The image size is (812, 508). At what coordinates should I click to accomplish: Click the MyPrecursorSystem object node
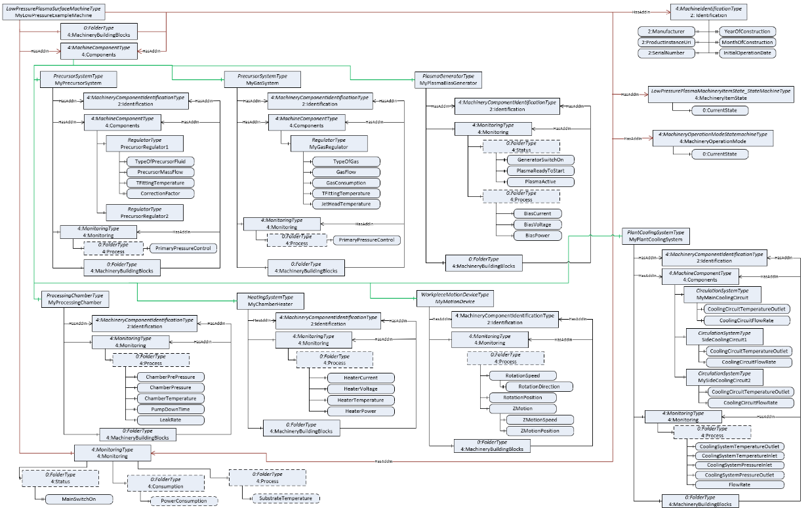coord(78,79)
